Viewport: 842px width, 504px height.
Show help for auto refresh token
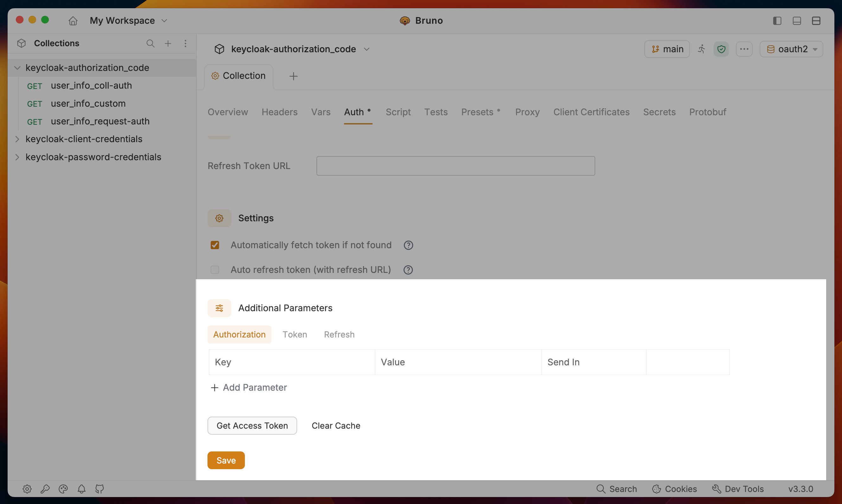pyautogui.click(x=408, y=270)
